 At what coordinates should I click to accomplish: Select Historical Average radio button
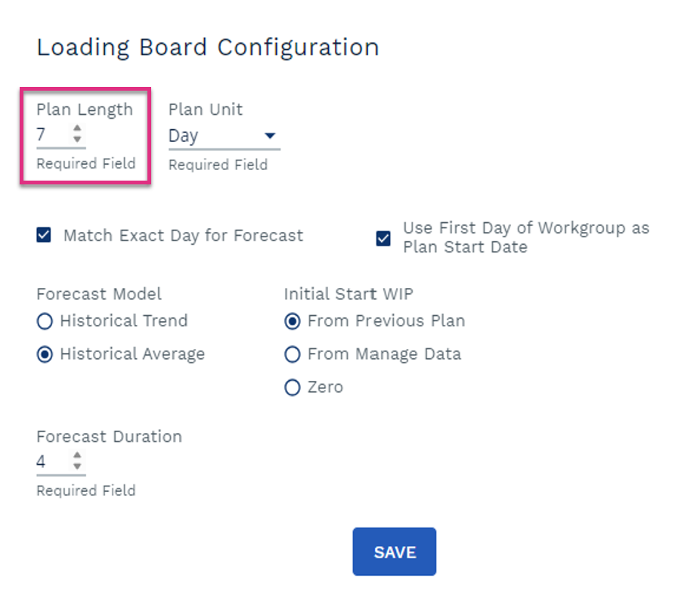pos(45,354)
